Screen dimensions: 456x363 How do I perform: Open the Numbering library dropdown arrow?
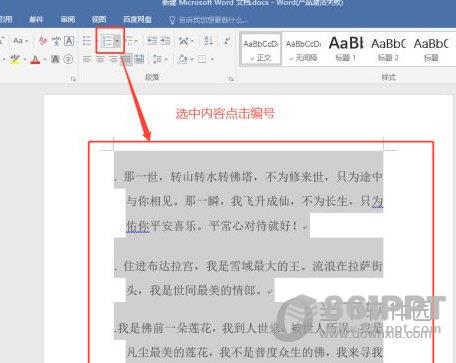coord(117,41)
